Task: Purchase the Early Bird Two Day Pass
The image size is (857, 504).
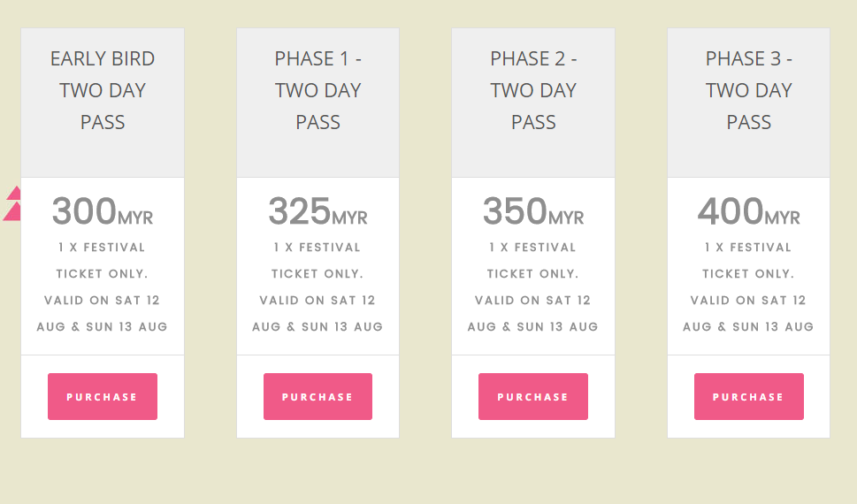Action: (x=103, y=396)
